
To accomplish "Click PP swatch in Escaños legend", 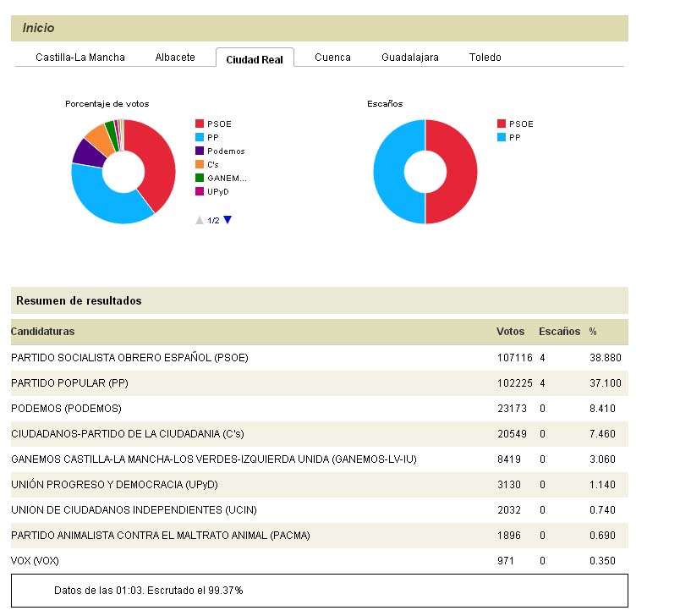I will (502, 137).
